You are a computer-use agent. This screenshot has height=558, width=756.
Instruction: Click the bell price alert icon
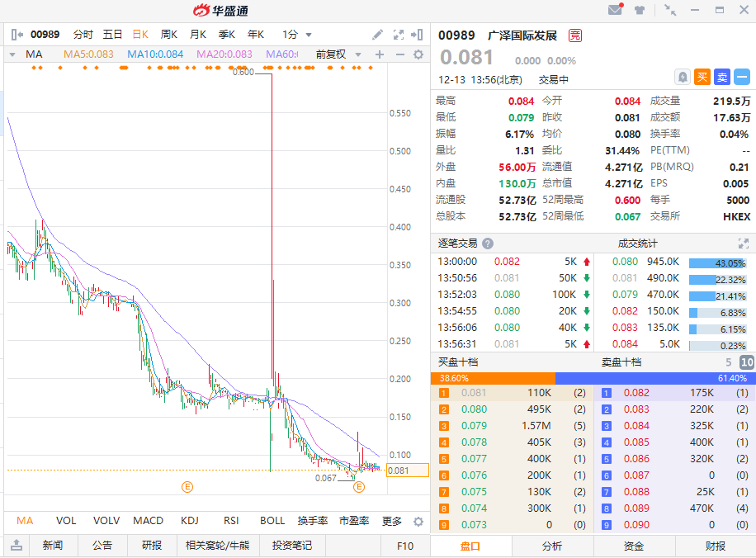[683, 77]
